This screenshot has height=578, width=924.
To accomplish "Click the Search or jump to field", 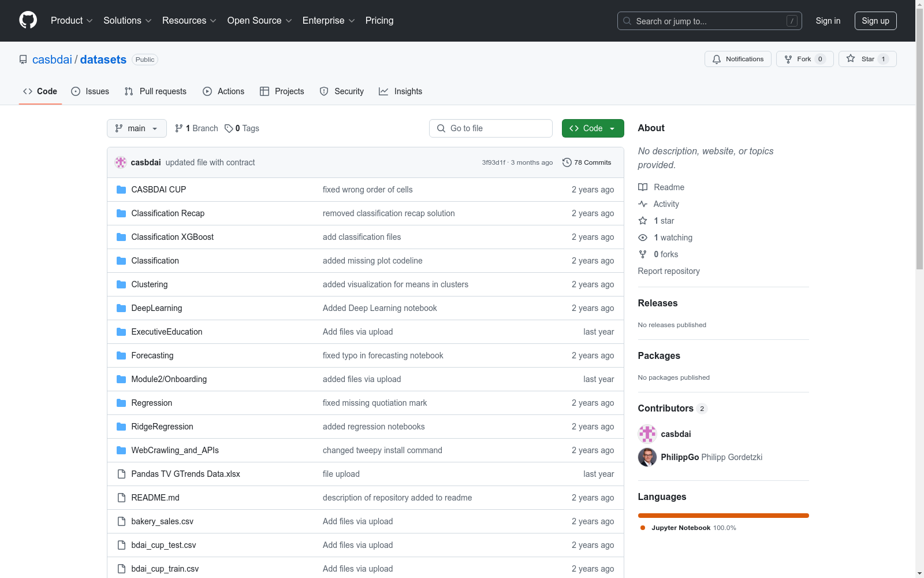I will pyautogui.click(x=710, y=21).
